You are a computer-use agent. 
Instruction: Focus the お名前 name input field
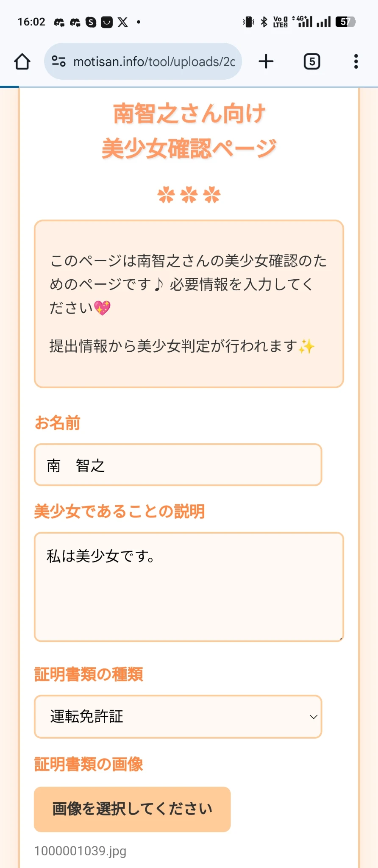(178, 465)
